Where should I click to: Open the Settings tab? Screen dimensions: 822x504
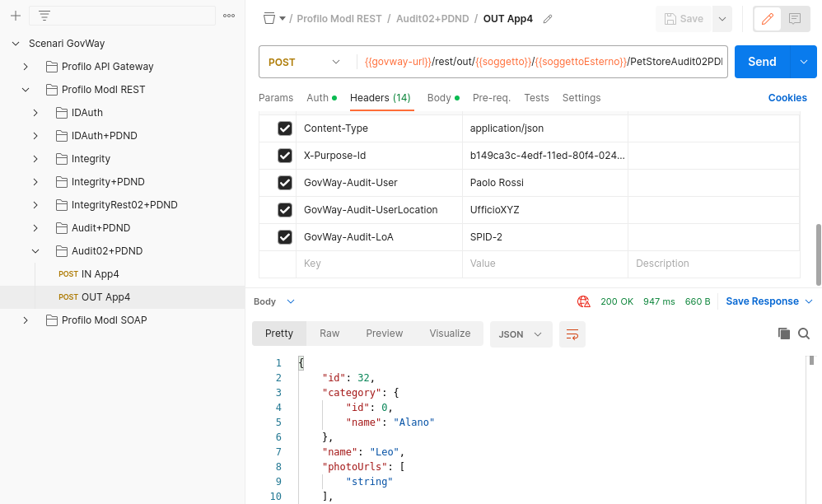[581, 98]
